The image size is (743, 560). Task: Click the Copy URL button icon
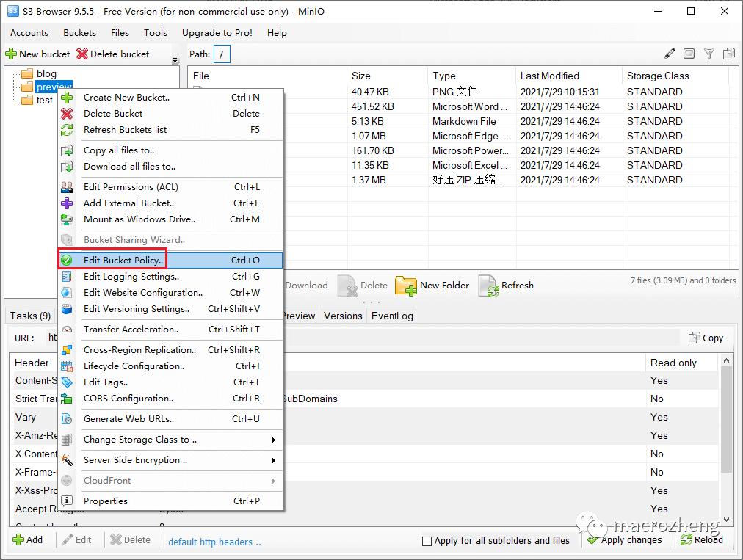695,338
